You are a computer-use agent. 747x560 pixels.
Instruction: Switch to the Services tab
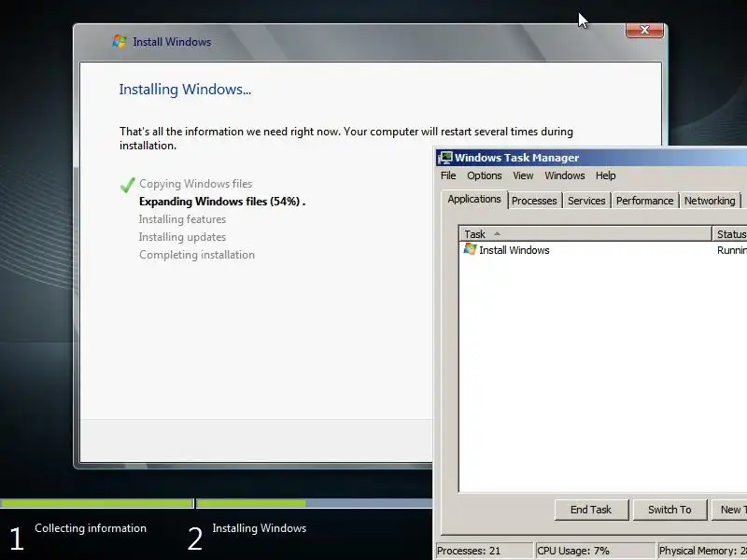point(586,201)
